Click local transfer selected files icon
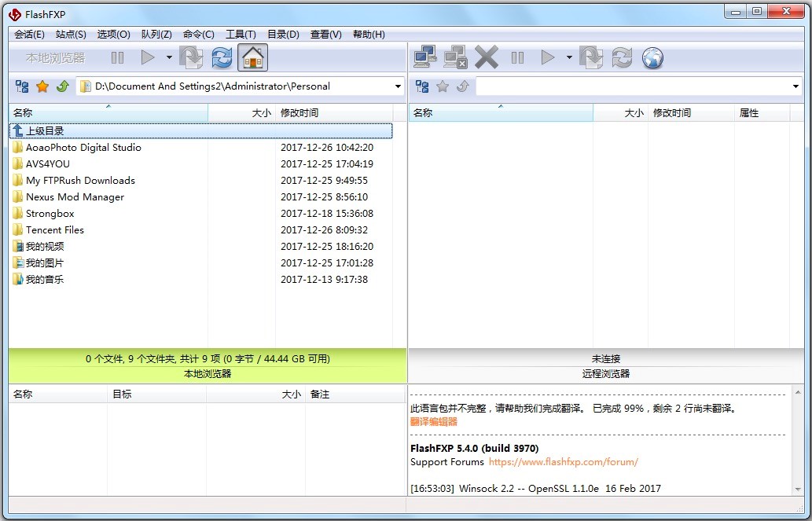This screenshot has width=812, height=521. (x=191, y=57)
